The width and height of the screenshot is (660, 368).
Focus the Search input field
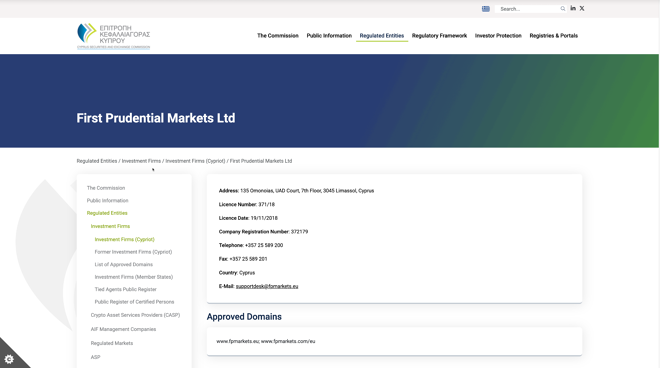pos(529,9)
